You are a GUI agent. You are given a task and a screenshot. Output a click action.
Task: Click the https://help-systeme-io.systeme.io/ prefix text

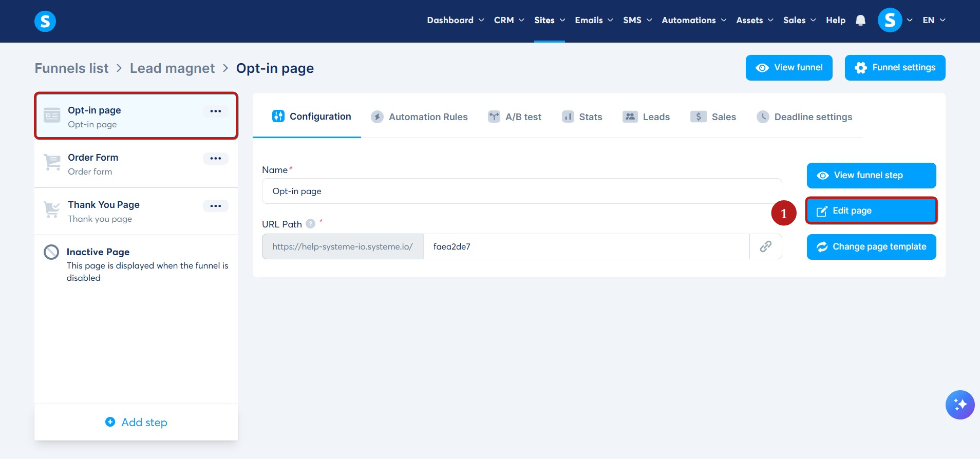point(343,246)
